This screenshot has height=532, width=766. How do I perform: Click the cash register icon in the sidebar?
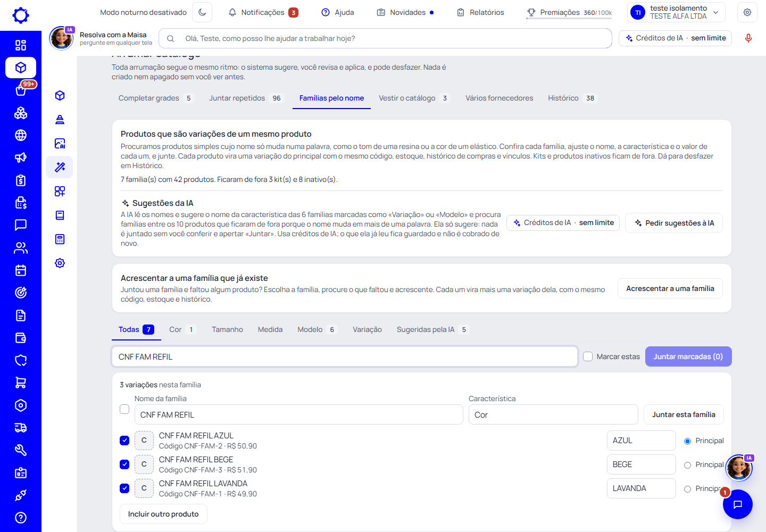(x=21, y=203)
